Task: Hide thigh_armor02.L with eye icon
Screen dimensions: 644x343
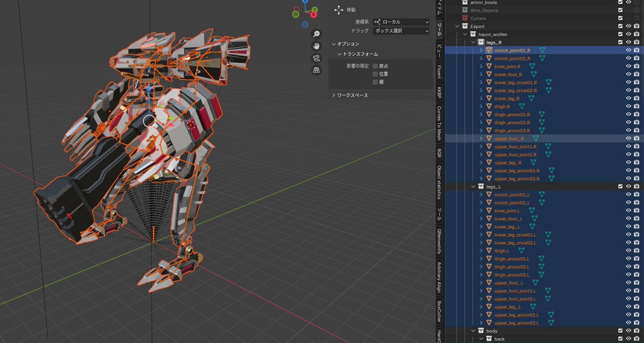Action: [x=628, y=267]
